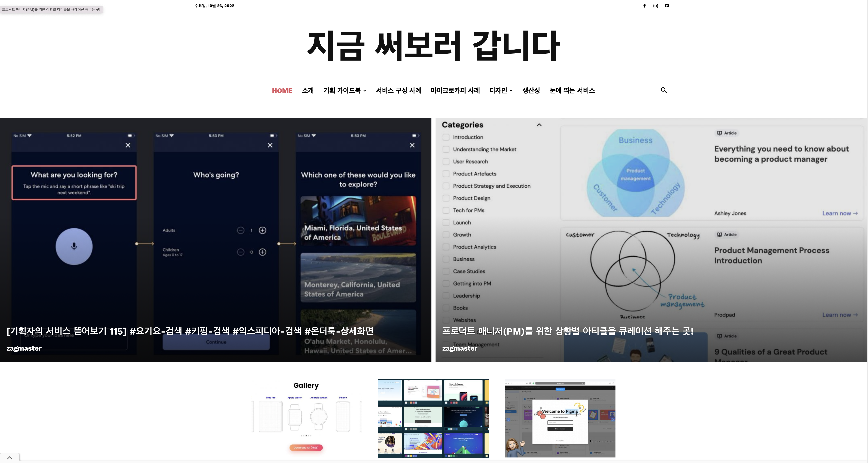Open the 서비스 구성 사례 menu

click(x=398, y=90)
